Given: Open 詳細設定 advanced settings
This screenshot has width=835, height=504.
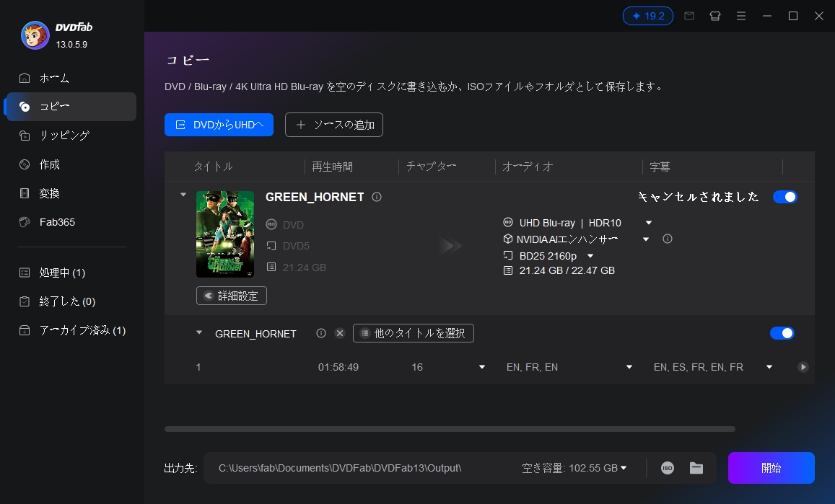Looking at the screenshot, I should tap(231, 296).
